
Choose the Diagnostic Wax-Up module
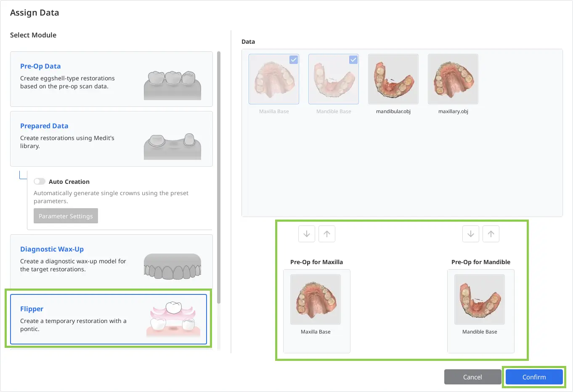(x=111, y=262)
